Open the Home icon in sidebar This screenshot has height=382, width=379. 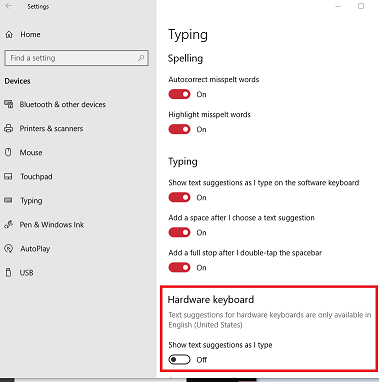pos(9,34)
